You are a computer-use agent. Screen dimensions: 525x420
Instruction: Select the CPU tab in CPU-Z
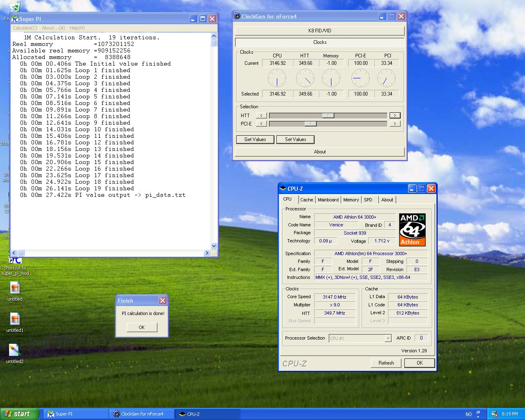(x=288, y=199)
